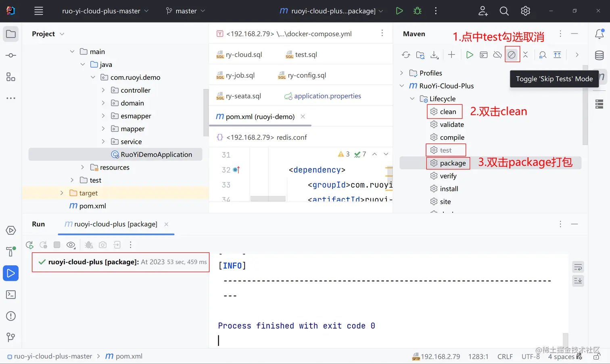The width and height of the screenshot is (610, 364).
Task: Download Maven sources and documentation
Action: (x=435, y=55)
